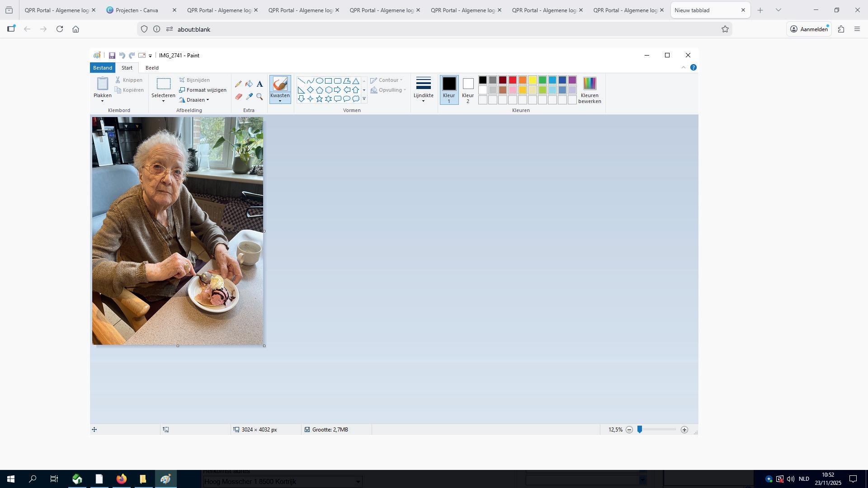This screenshot has width=868, height=488.
Task: Pick the red color swatch
Action: click(x=513, y=80)
